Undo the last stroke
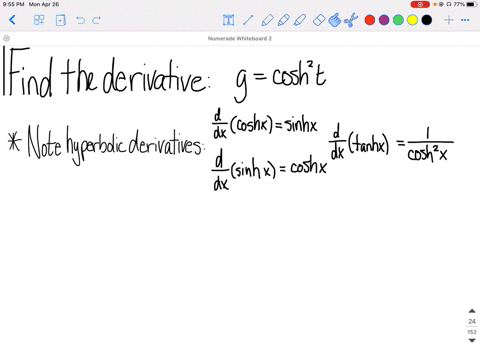 [80, 20]
